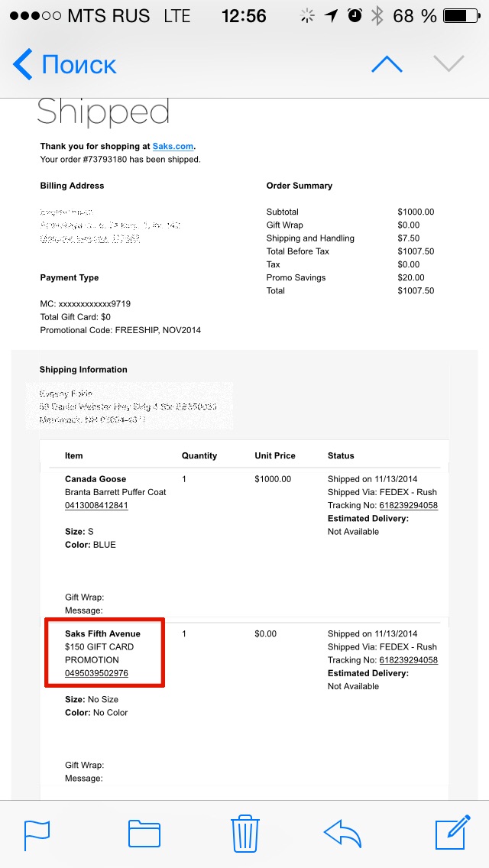Compose a new message
Viewport: 489px width, 868px height.
tap(451, 834)
